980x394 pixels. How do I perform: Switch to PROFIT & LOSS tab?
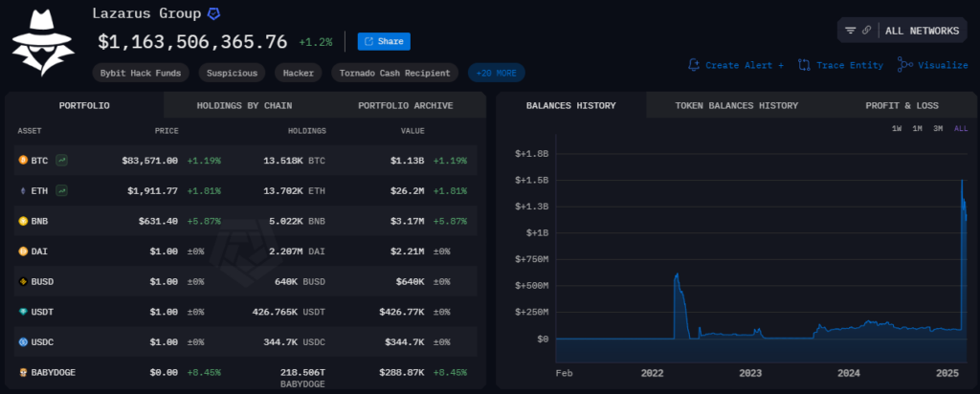coord(902,105)
